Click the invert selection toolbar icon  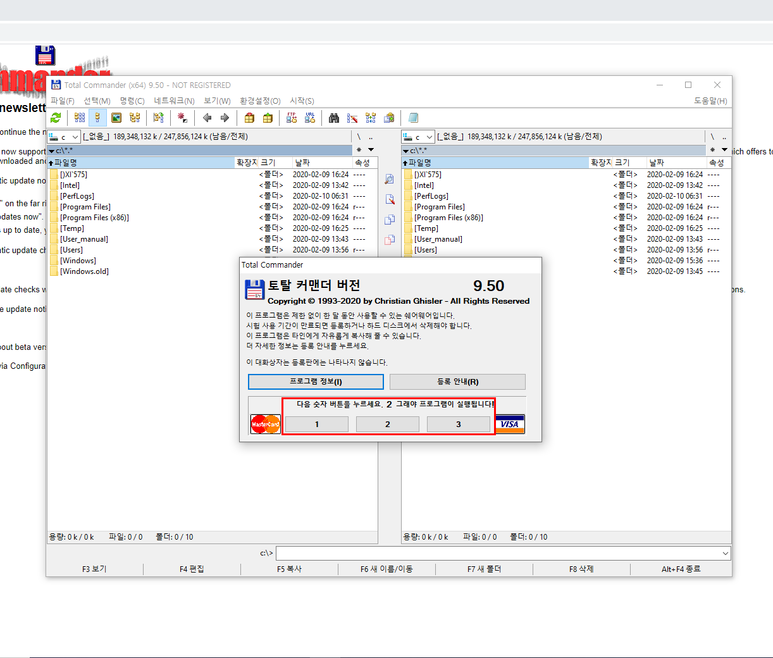tap(158, 118)
